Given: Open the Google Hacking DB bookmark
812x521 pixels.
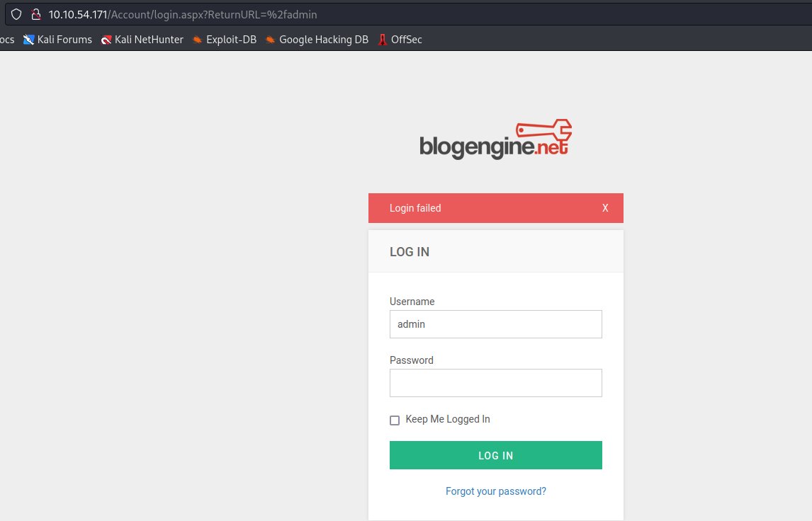Looking at the screenshot, I should point(317,40).
